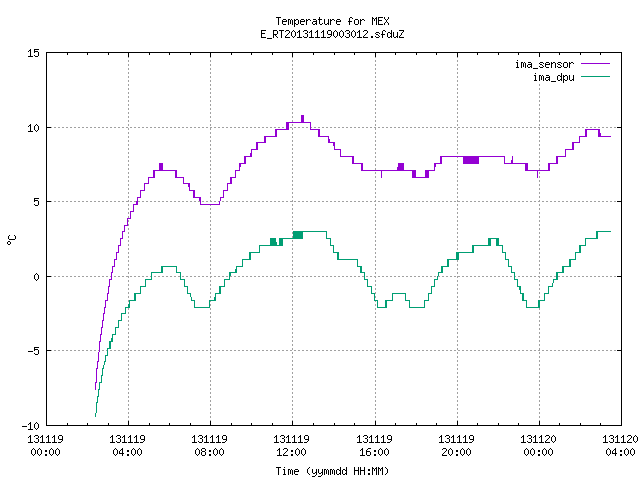Screen dimensions: 640x480
Task: Click the x-axis label '131119 00:00'
Action: (x=45, y=446)
